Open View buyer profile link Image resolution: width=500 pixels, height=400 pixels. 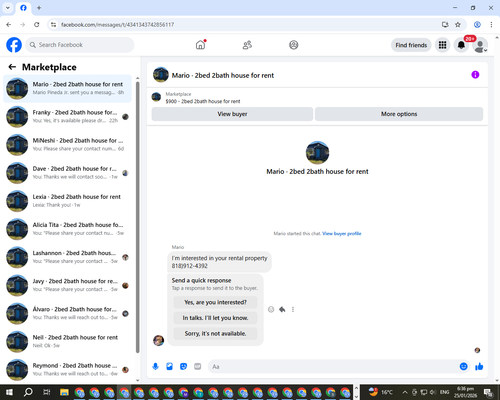(342, 234)
